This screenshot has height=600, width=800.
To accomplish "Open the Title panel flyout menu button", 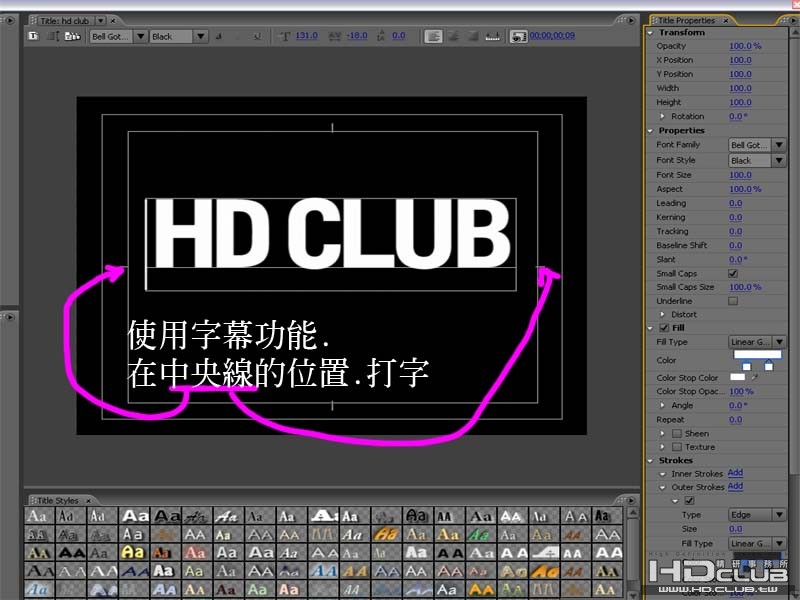I will [631, 20].
